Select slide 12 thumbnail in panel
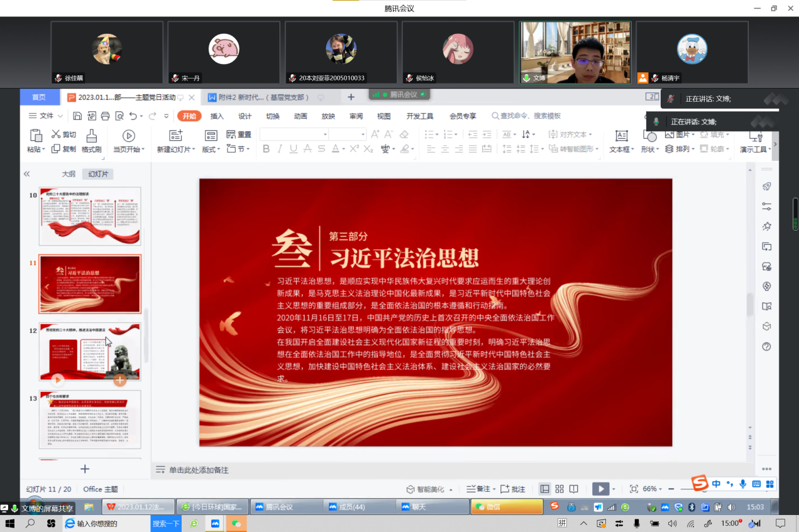799x532 pixels. pyautogui.click(x=90, y=352)
